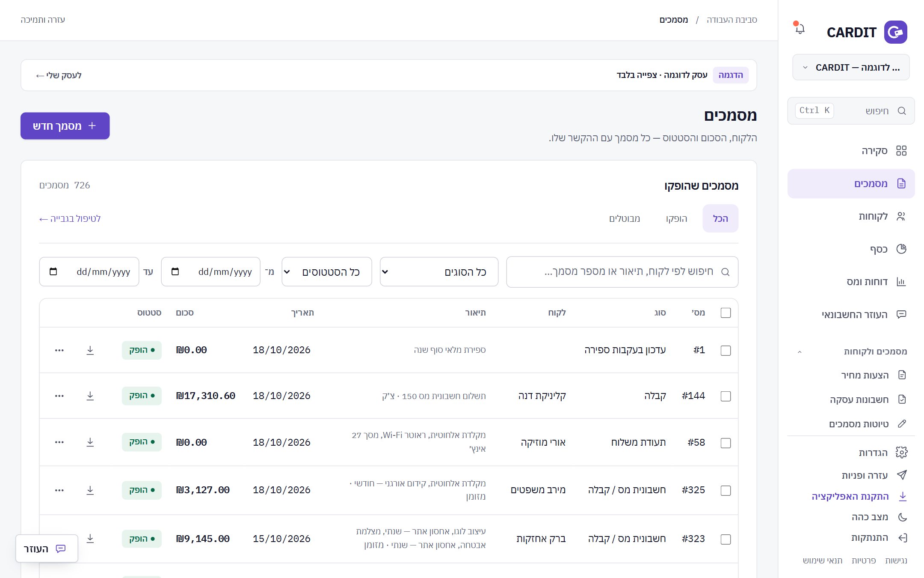The height and width of the screenshot is (578, 924).
Task: Follow the לטיפול בגבייה link
Action: pos(70,219)
